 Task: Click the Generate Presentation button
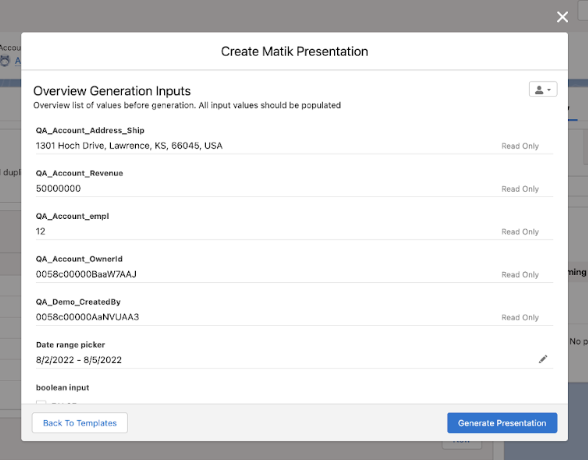pos(502,423)
